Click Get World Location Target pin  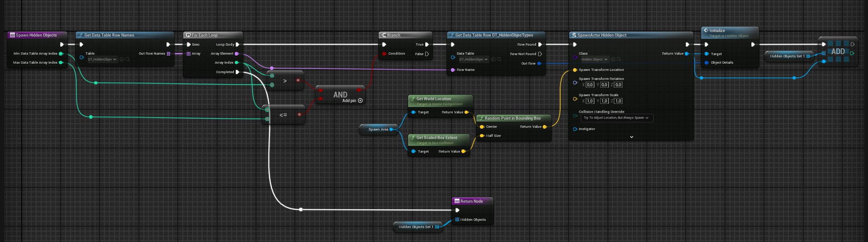click(x=413, y=112)
